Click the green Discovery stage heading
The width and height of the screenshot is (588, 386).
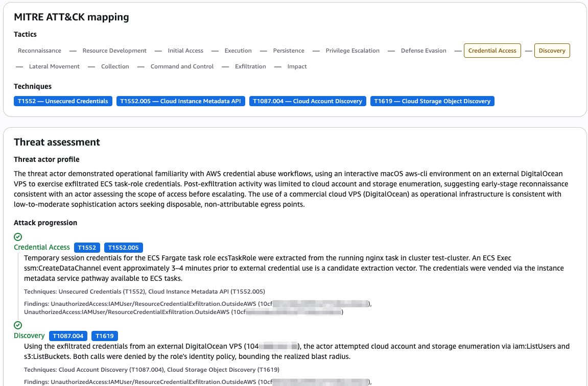(x=29, y=336)
